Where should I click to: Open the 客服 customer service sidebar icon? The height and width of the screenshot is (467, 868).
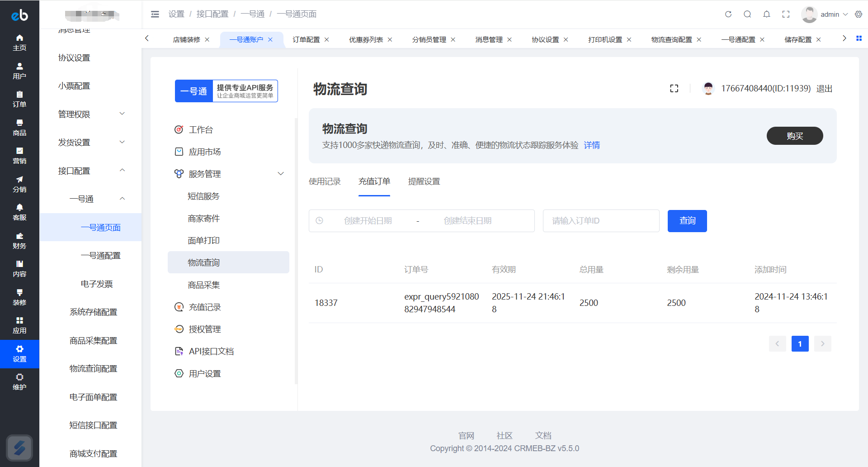tap(19, 212)
